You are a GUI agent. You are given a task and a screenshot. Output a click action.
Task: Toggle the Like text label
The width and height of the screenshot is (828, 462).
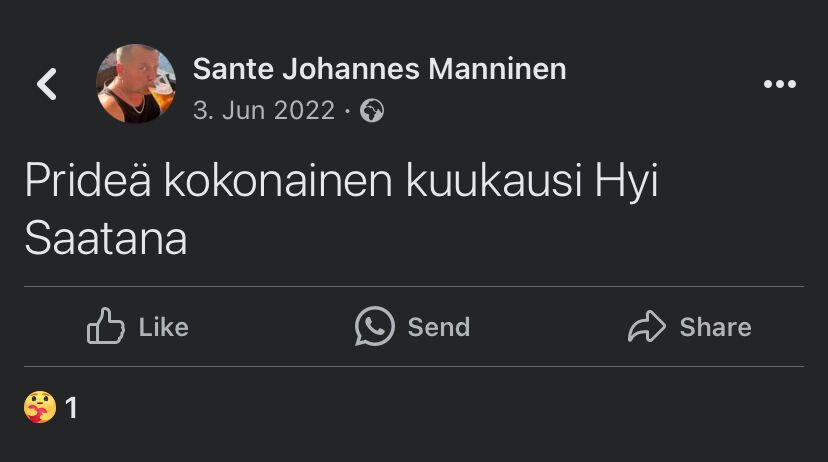tap(163, 327)
